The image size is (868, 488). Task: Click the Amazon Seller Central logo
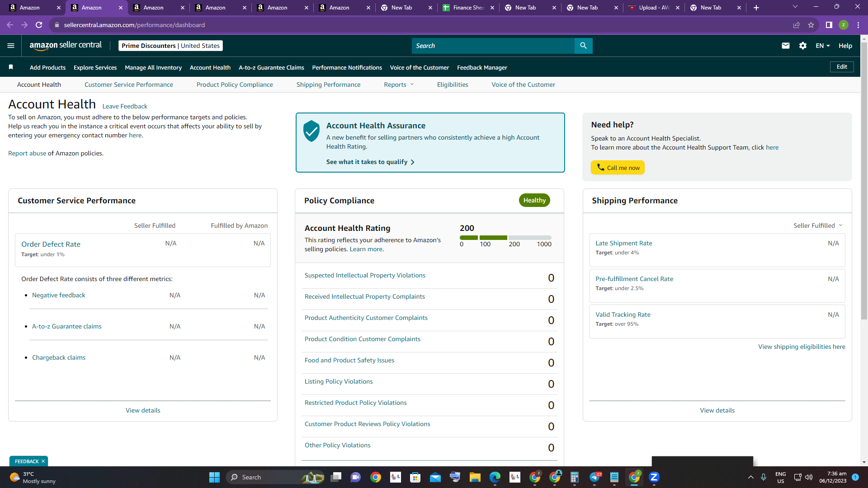click(x=66, y=46)
